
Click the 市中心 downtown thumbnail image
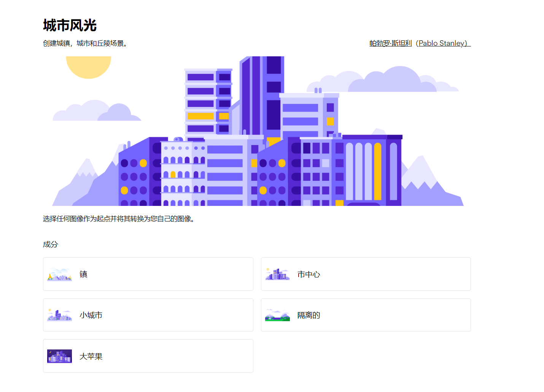click(x=277, y=274)
